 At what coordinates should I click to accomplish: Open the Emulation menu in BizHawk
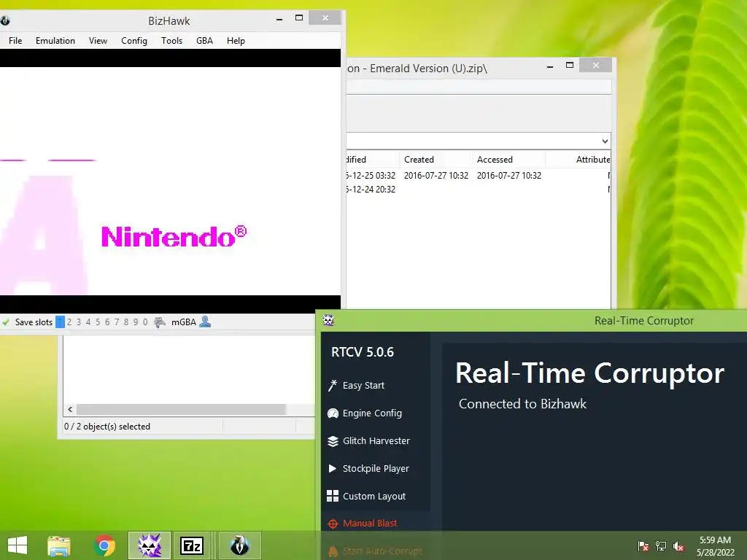tap(55, 41)
